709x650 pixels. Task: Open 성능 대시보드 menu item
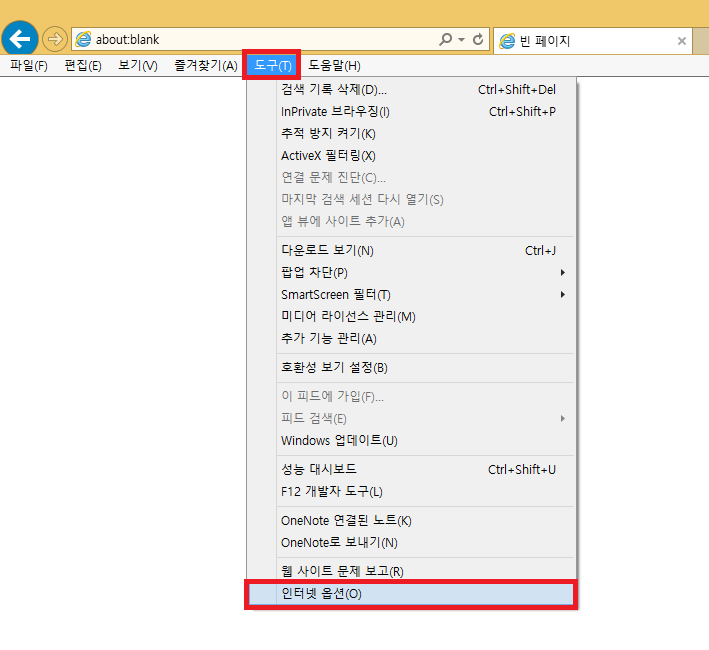(411, 470)
